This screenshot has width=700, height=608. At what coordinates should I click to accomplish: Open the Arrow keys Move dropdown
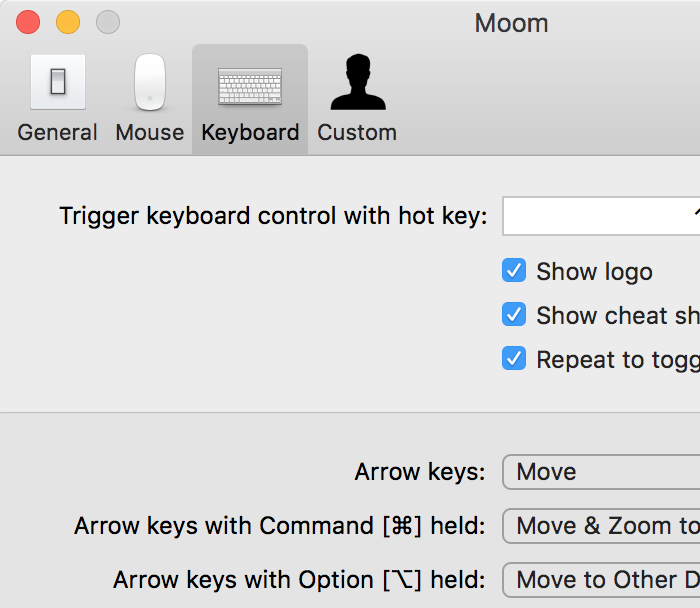(x=600, y=472)
